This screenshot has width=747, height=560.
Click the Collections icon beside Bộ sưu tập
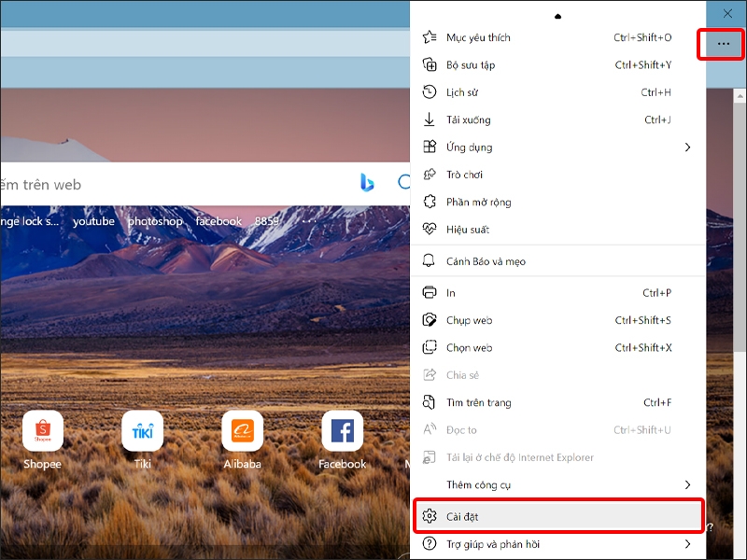(x=430, y=64)
